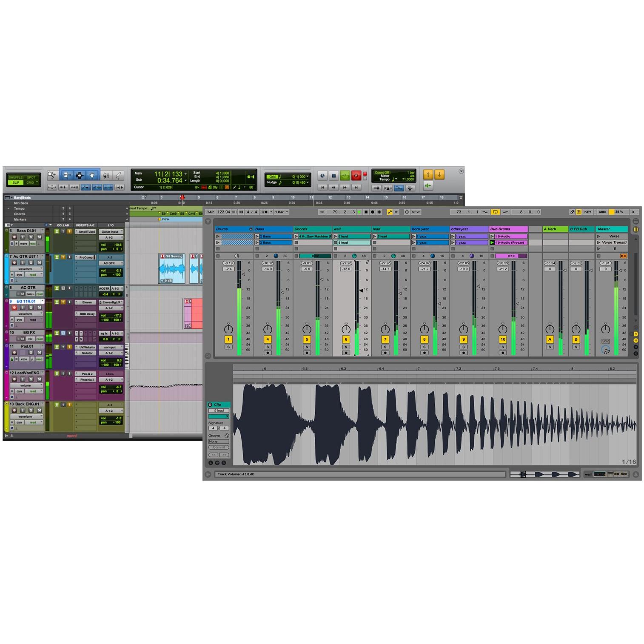Click the yellow upload arrow in Pro Tools

click(x=428, y=174)
